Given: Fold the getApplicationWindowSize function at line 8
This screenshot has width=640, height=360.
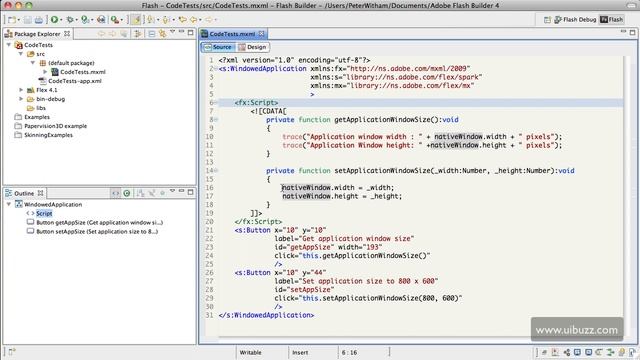Looking at the screenshot, I should pos(216,120).
